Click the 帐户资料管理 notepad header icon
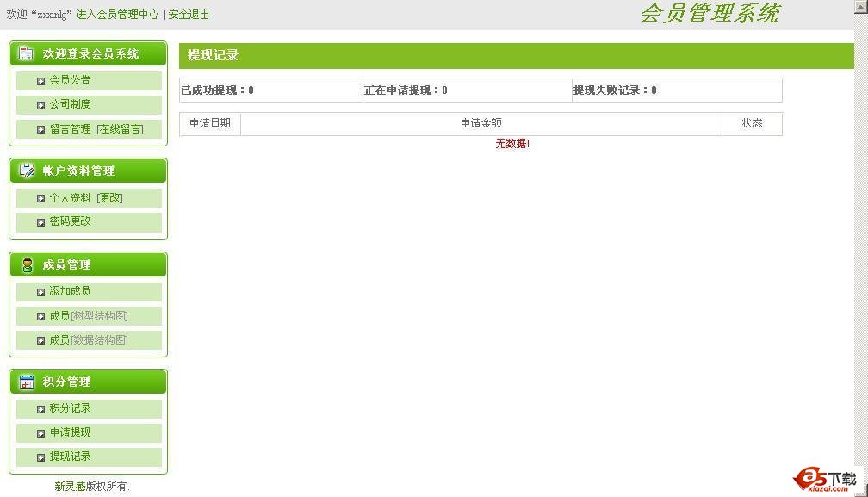 (x=26, y=171)
